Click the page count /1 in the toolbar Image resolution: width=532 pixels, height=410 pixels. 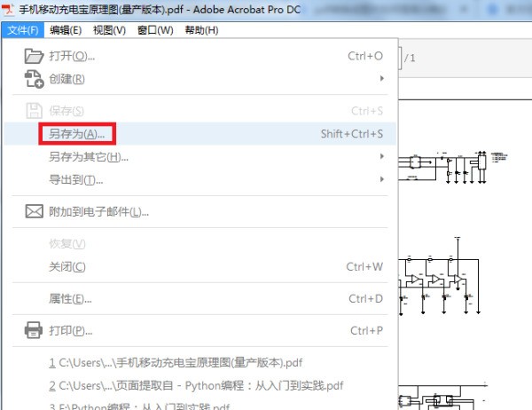tap(410, 58)
